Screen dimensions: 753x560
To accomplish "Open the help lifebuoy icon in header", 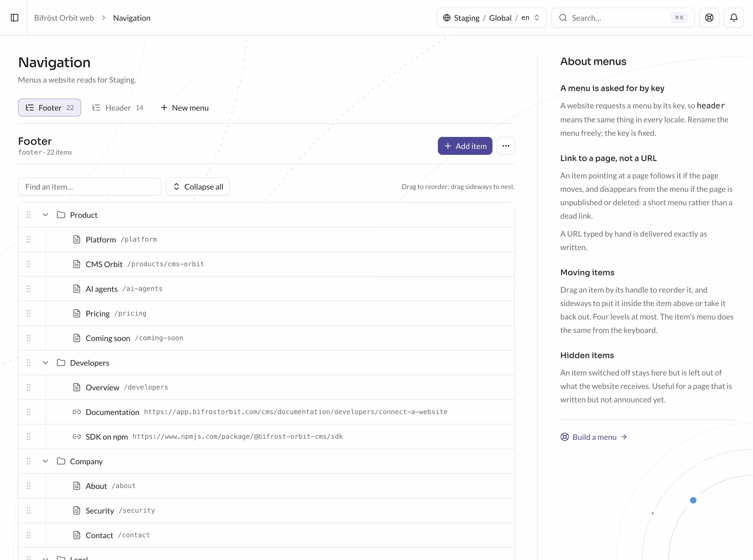I will tap(709, 18).
